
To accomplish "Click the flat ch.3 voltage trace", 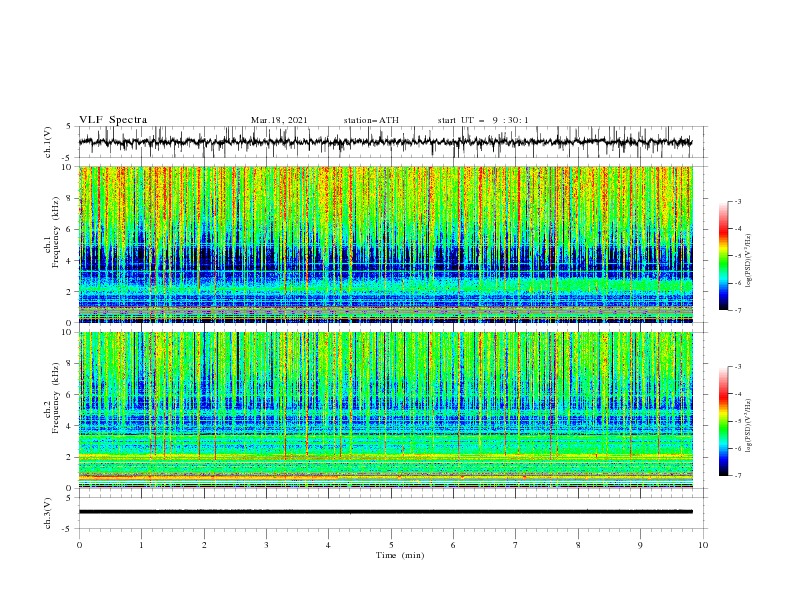I will click(385, 512).
